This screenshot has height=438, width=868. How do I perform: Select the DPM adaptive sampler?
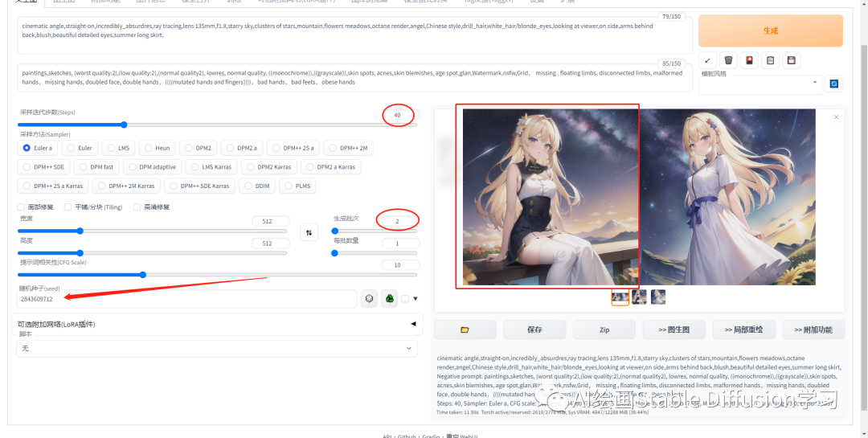coord(153,166)
